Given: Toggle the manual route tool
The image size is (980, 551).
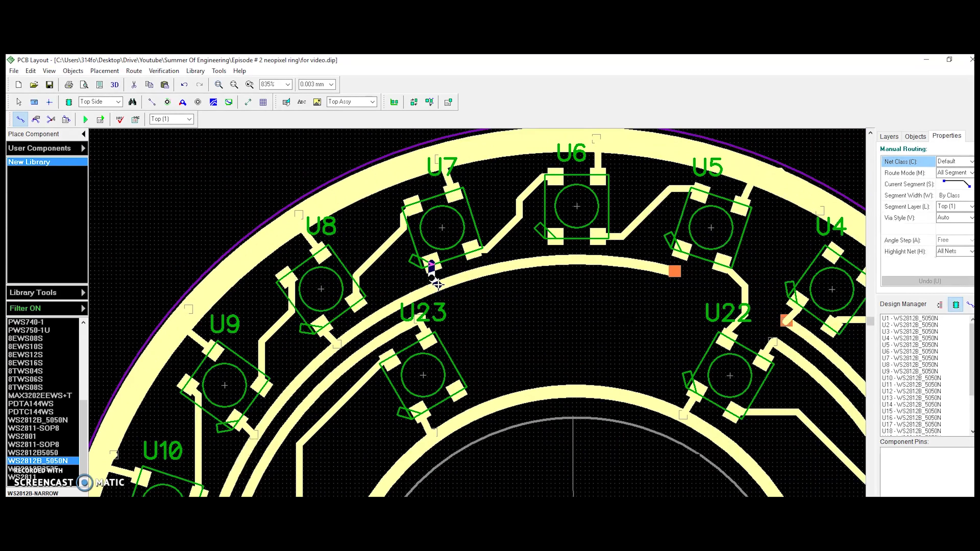Looking at the screenshot, I should pos(20,119).
